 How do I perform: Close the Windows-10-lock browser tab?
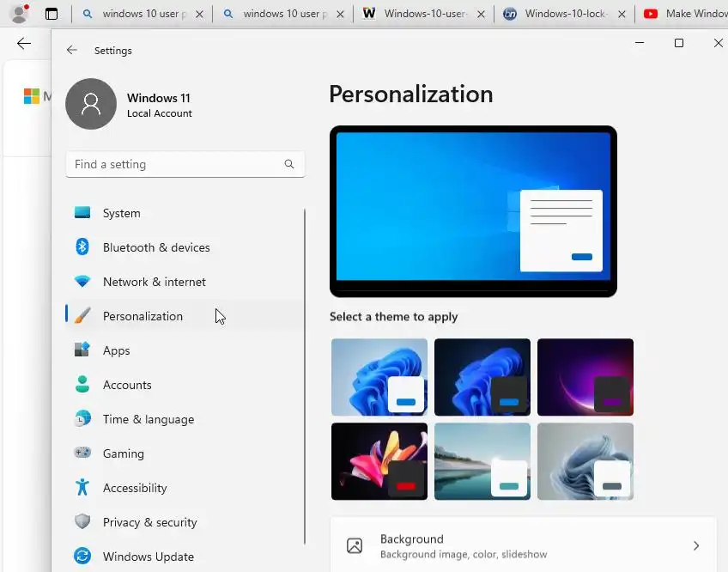click(x=622, y=15)
